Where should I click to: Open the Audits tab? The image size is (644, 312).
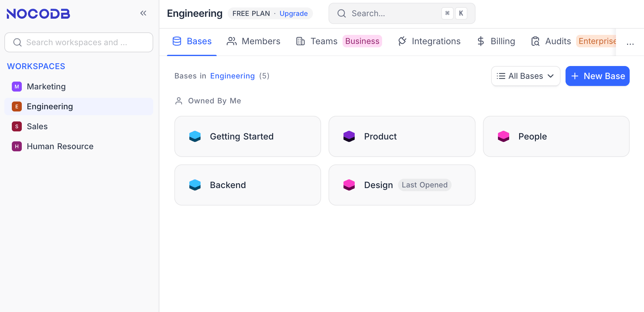click(x=551, y=41)
